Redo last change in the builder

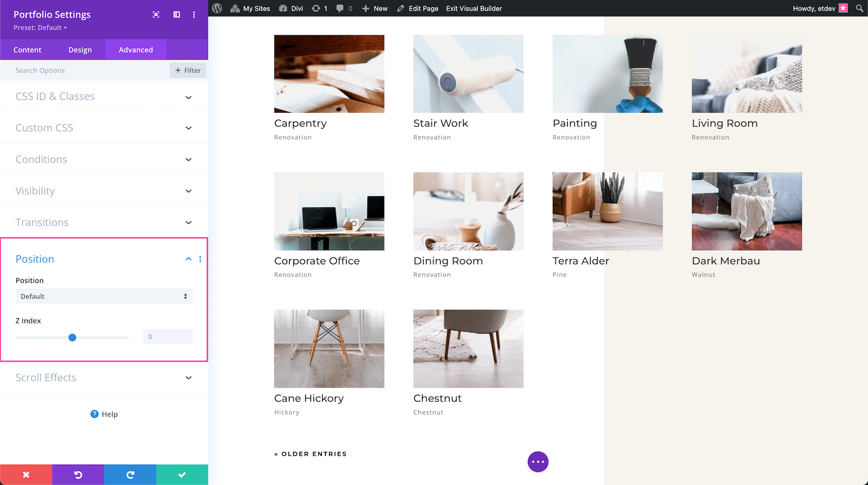coord(130,474)
